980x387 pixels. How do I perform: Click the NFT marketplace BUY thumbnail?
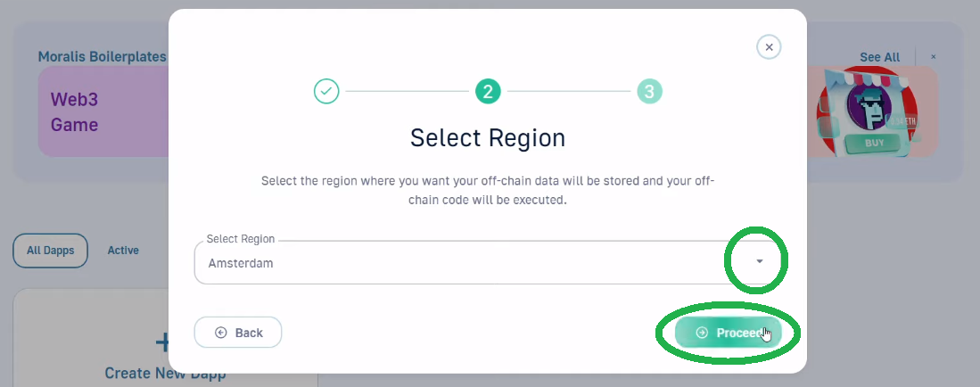click(872, 111)
